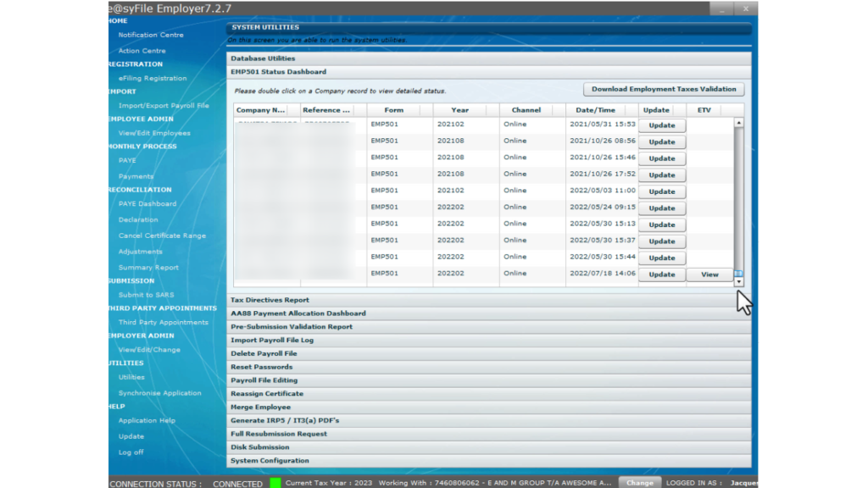The image size is (868, 488).
Task: Open Import/Export Payroll File
Action: click(x=164, y=105)
